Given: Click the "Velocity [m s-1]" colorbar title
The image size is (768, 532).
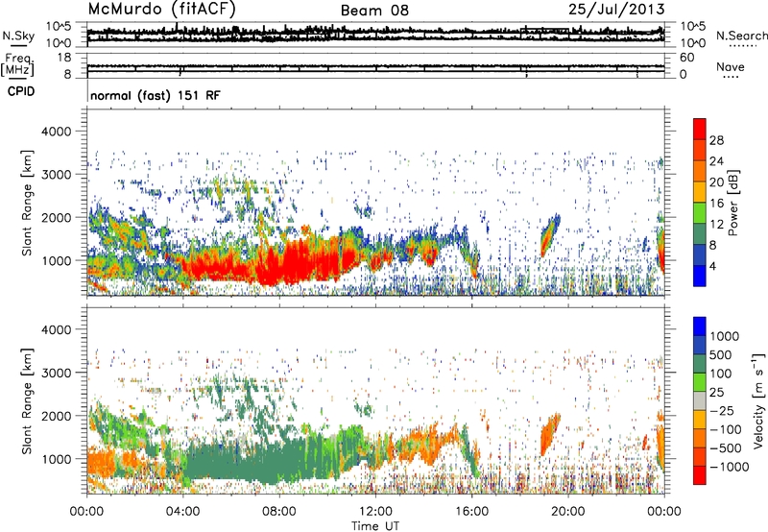Looking at the screenshot, I should pyautogui.click(x=757, y=400).
